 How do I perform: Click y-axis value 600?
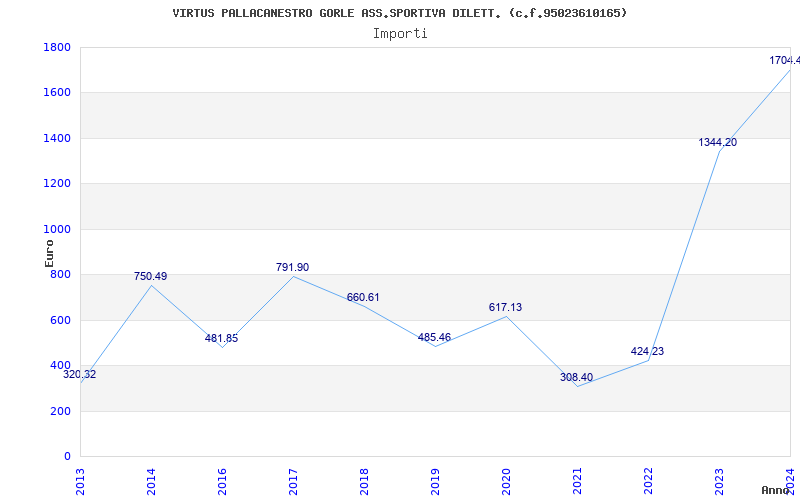pyautogui.click(x=60, y=320)
